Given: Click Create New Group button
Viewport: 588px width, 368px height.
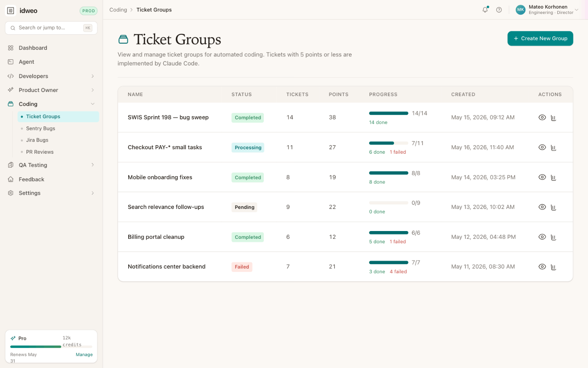Looking at the screenshot, I should click(x=540, y=38).
